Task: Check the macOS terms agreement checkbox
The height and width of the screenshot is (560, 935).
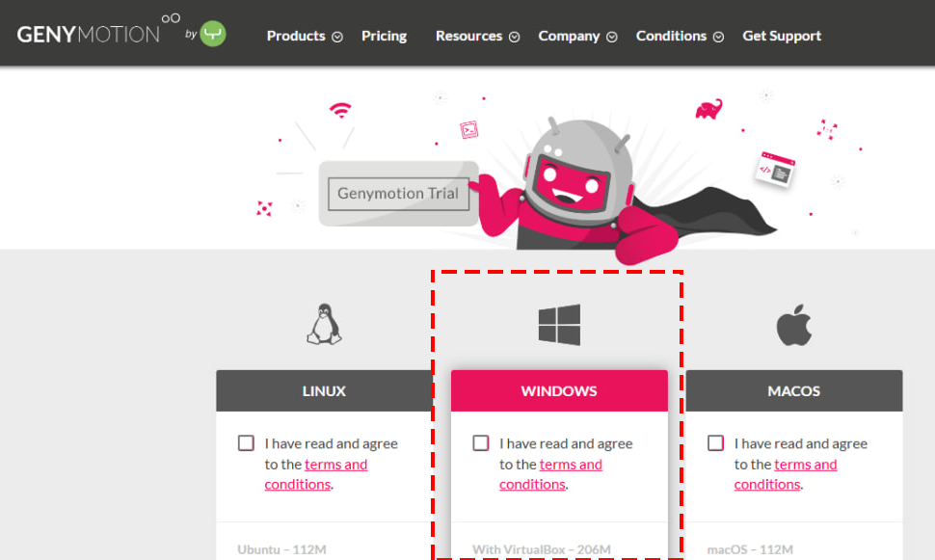Action: coord(715,443)
